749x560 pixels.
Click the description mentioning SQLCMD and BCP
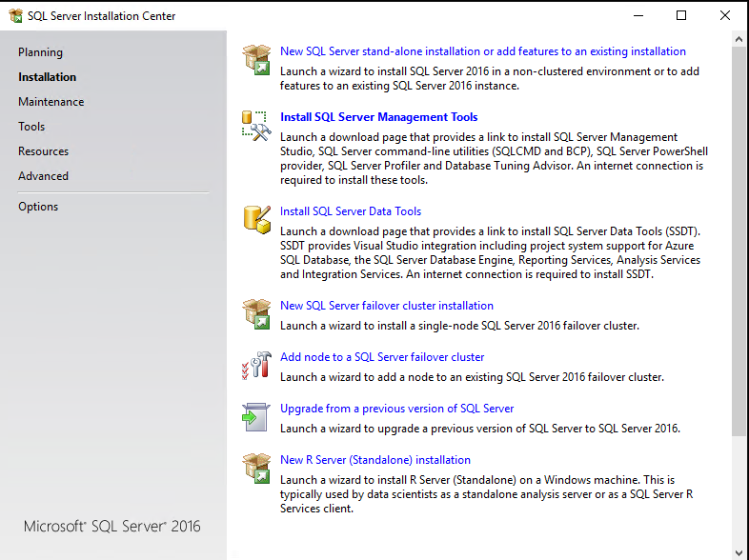(x=494, y=158)
